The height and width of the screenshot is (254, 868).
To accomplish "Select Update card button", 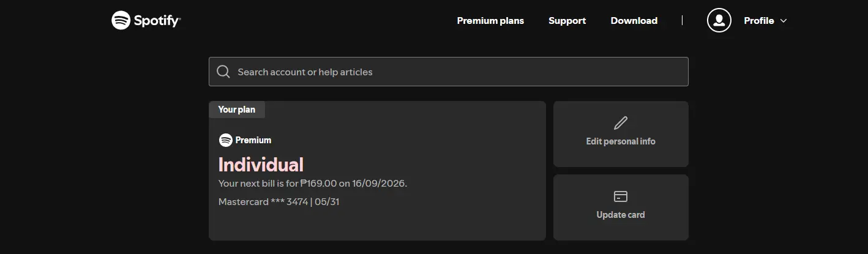I will (621, 207).
